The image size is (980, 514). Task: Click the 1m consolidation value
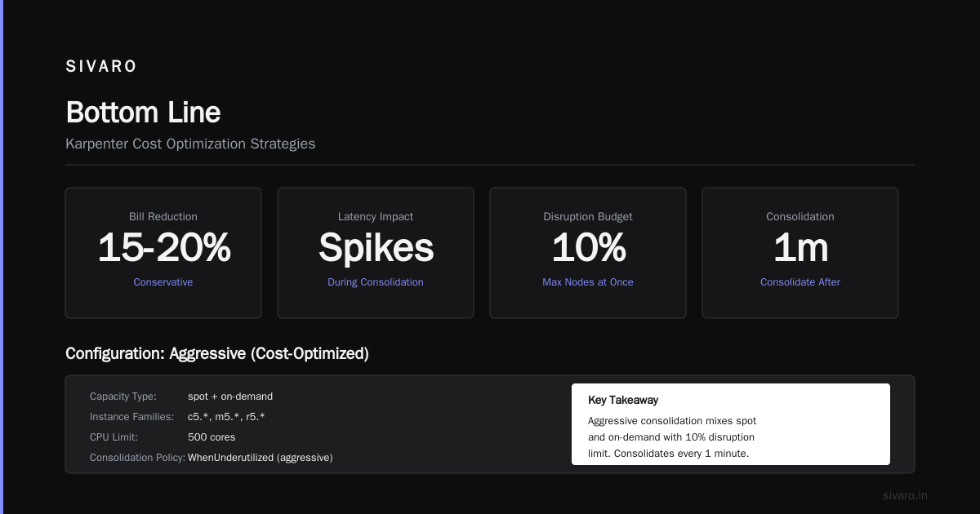(x=800, y=248)
